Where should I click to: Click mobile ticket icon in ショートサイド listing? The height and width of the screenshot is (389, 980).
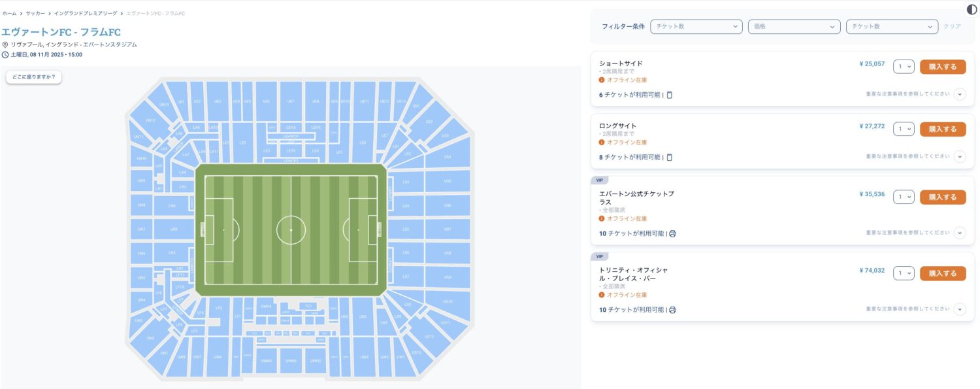click(x=670, y=95)
